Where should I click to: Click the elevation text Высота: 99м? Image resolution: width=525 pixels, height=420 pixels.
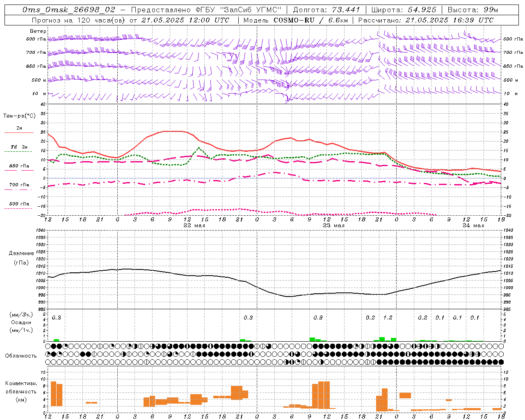(x=473, y=10)
